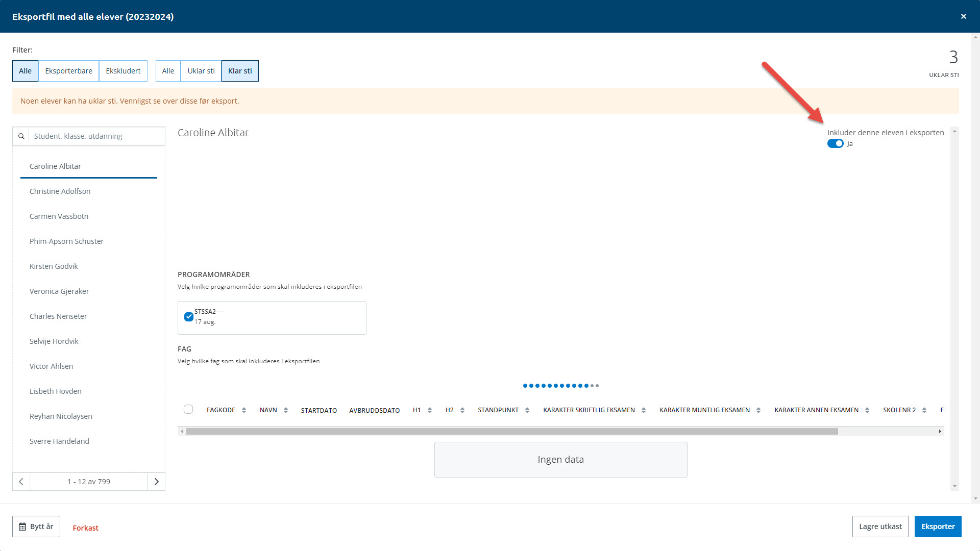
Task: Click the Forkast link
Action: point(85,528)
